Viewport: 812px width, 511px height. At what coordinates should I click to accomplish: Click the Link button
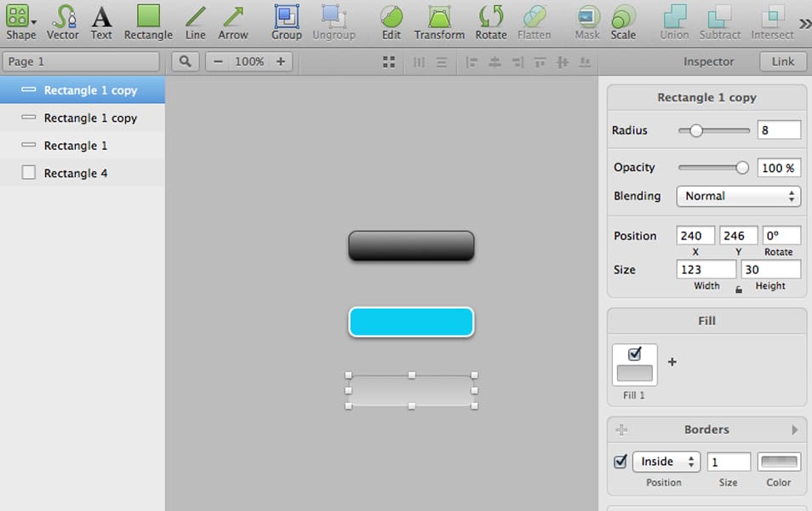click(x=782, y=61)
